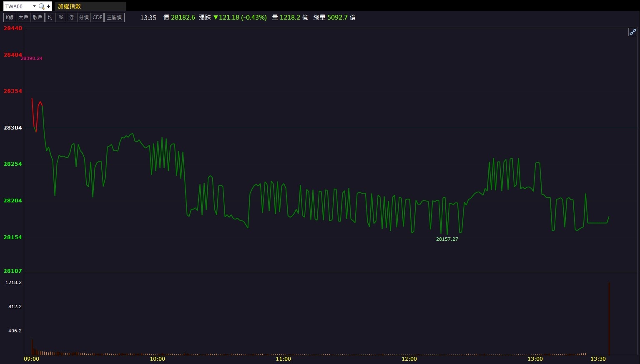This screenshot has width=640, height=364.
Task: Click the 28304 reference price axis label
Action: 13,128
